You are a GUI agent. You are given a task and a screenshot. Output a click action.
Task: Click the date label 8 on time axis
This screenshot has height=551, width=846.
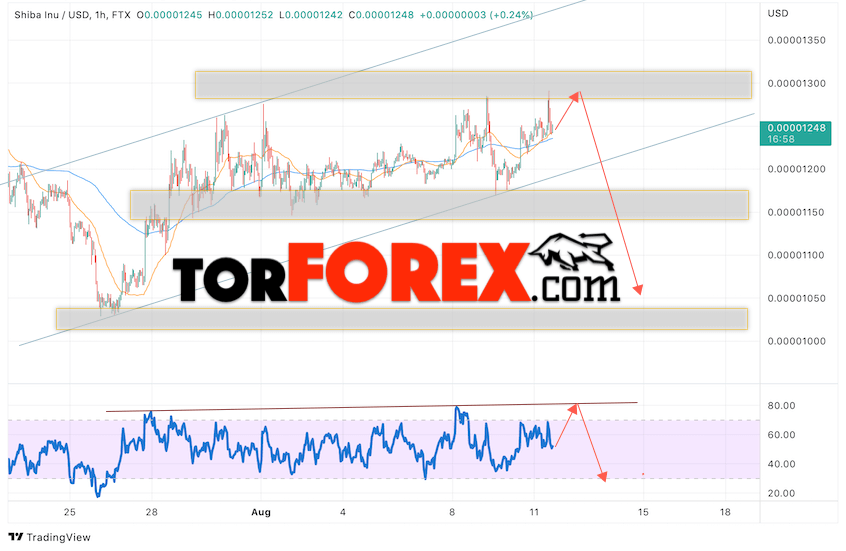point(452,512)
